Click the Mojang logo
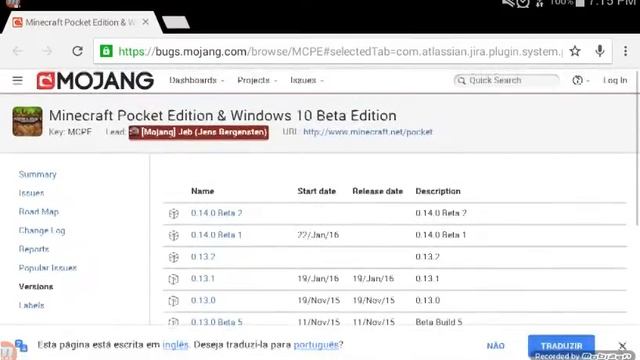 click(95, 80)
